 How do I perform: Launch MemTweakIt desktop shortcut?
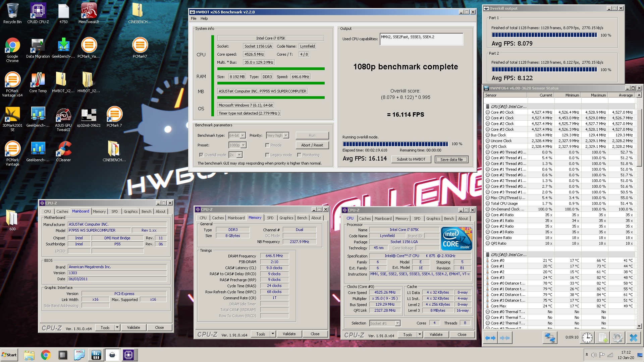coord(89,13)
